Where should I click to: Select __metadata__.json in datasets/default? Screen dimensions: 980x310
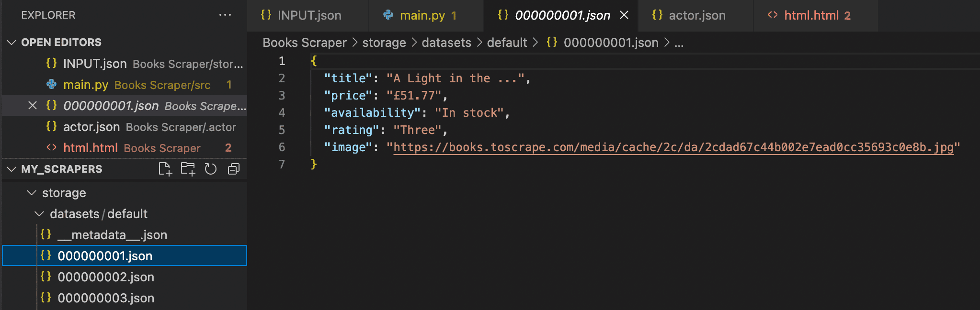click(112, 234)
